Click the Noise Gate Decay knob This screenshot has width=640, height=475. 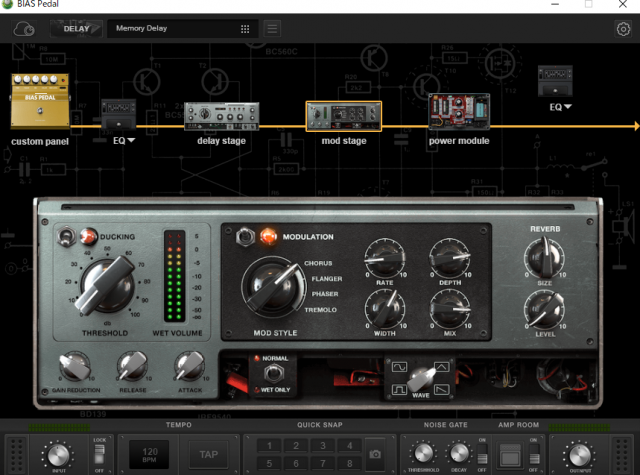[x=459, y=453]
